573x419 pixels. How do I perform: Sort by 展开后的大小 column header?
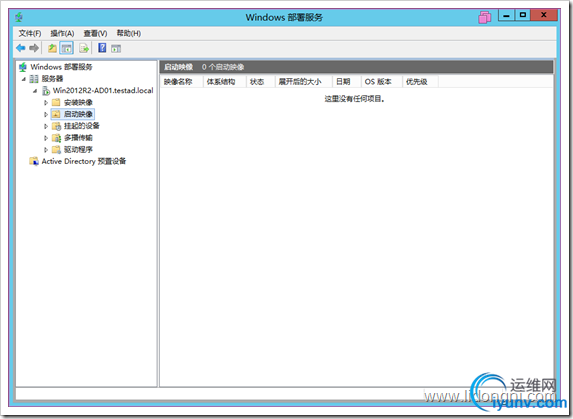(x=303, y=81)
